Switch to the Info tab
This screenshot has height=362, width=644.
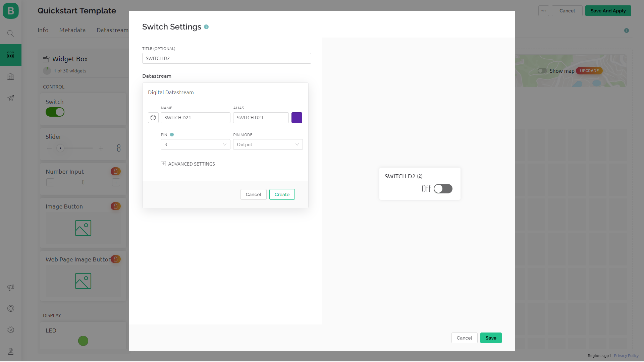tap(43, 30)
